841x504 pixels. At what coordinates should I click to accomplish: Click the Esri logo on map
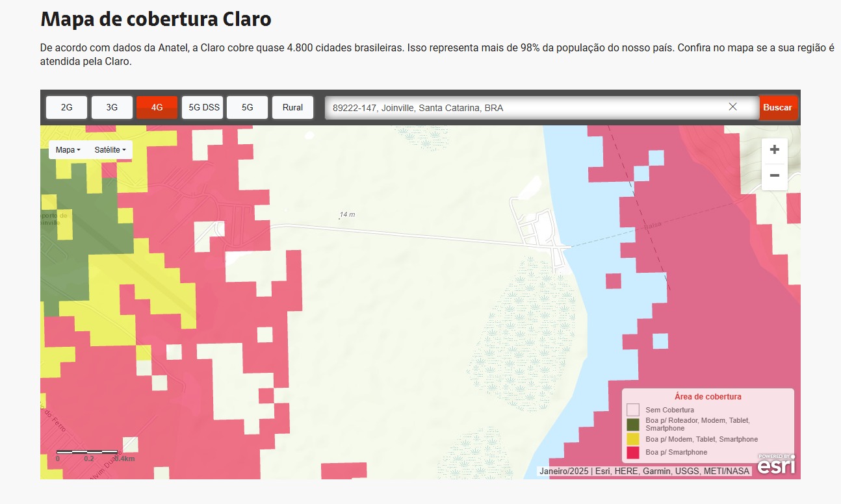(x=775, y=464)
